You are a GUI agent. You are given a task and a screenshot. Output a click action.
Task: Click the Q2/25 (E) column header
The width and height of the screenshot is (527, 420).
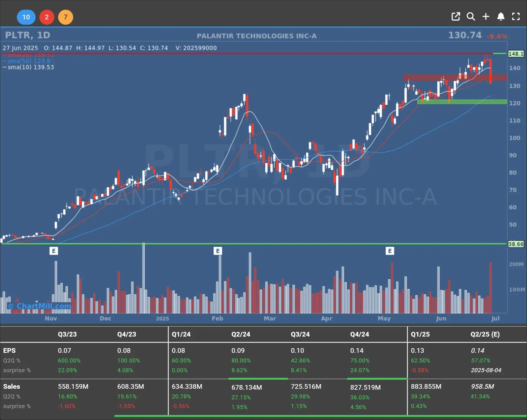pyautogui.click(x=485, y=334)
